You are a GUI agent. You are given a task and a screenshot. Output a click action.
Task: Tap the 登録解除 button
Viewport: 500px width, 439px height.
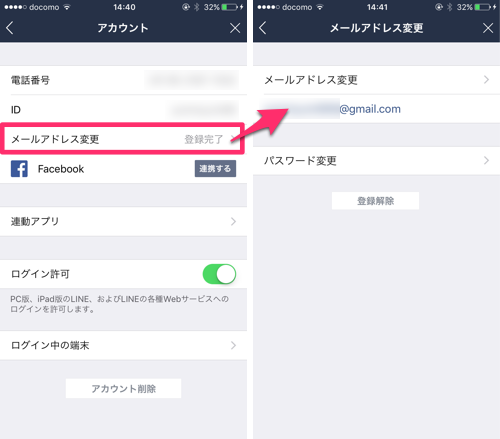pos(375,201)
